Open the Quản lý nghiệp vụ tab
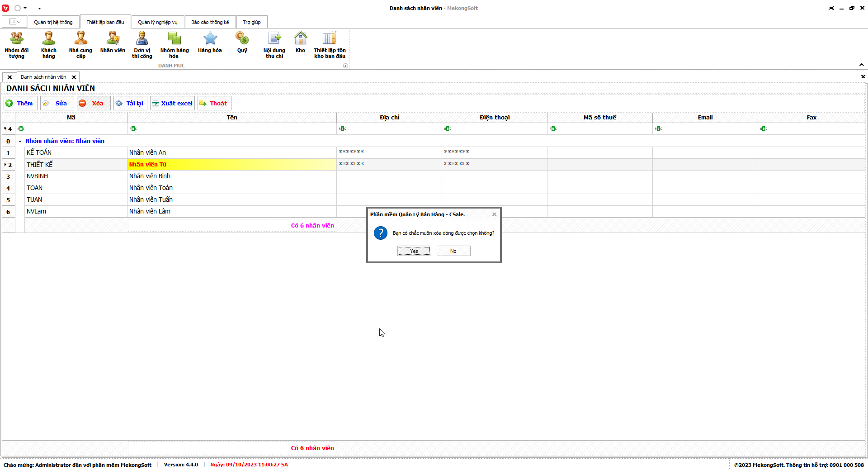 click(x=157, y=22)
